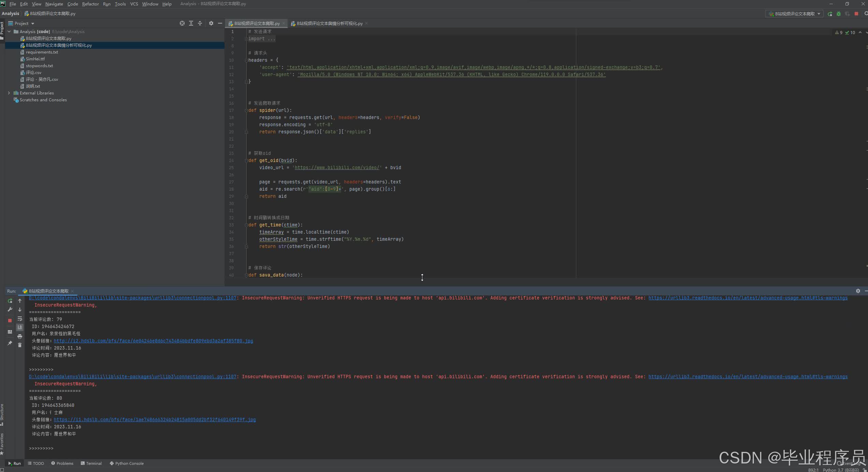Toggle scroll to end of console
The image size is (868, 472).
[20, 327]
